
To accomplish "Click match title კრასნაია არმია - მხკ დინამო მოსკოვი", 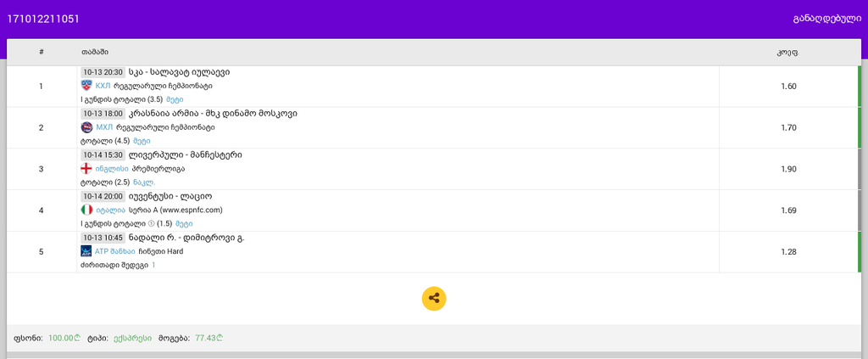I will 213,114.
